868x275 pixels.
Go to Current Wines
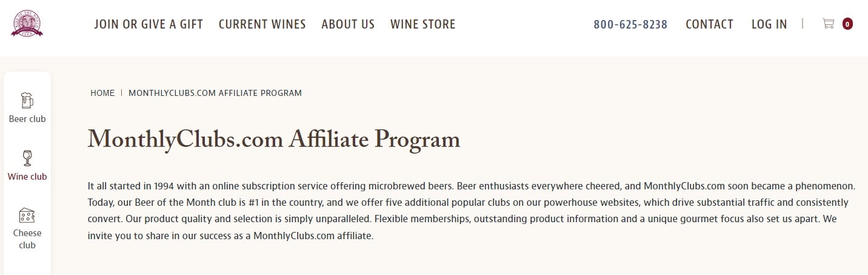[x=262, y=24]
